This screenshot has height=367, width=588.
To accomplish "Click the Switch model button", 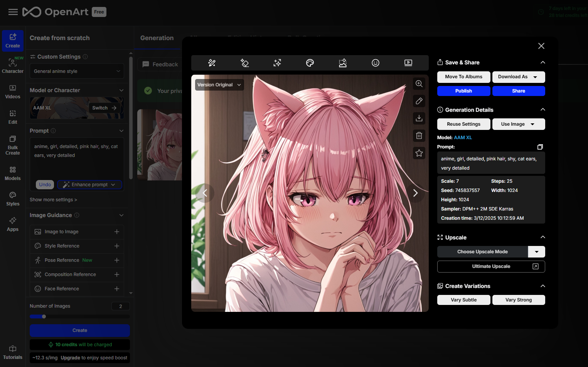I will pos(104,108).
